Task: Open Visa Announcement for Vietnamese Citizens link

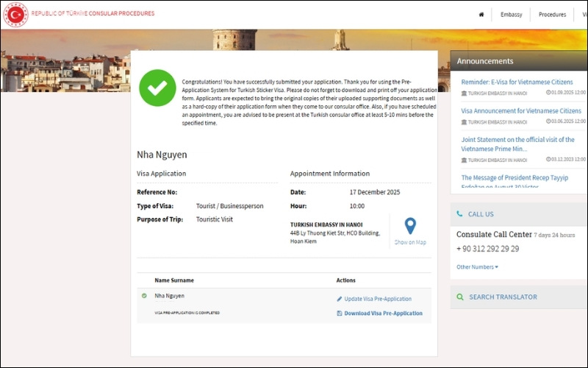Action: pos(521,111)
